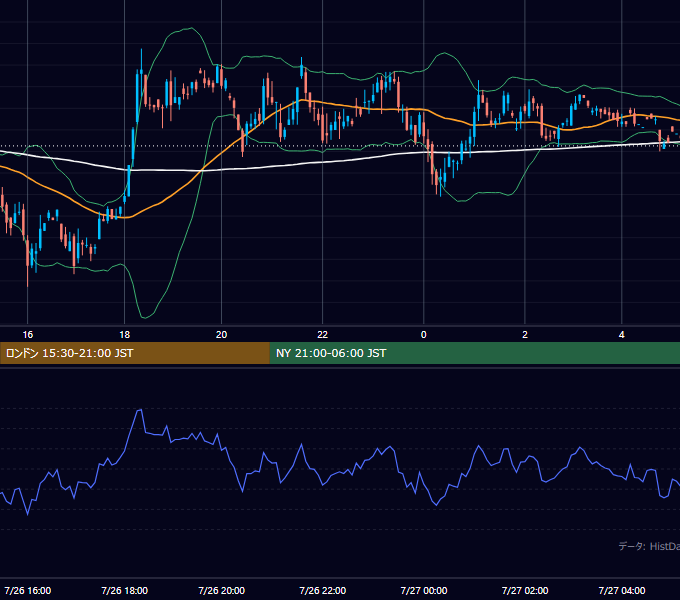680x600 pixels.
Task: Click the hour tick label 18
Action: tap(124, 335)
